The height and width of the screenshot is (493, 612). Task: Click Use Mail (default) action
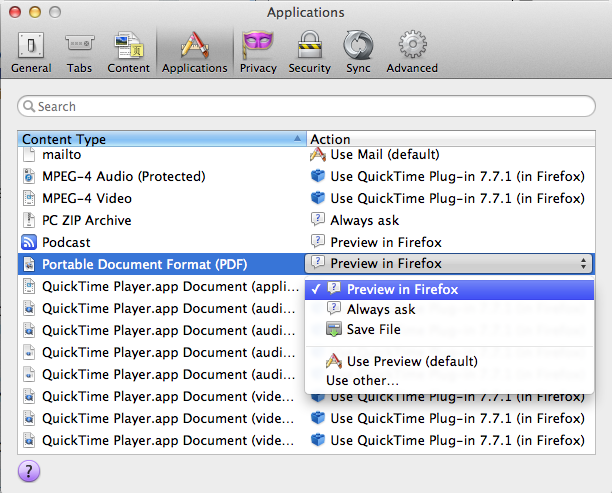385,155
